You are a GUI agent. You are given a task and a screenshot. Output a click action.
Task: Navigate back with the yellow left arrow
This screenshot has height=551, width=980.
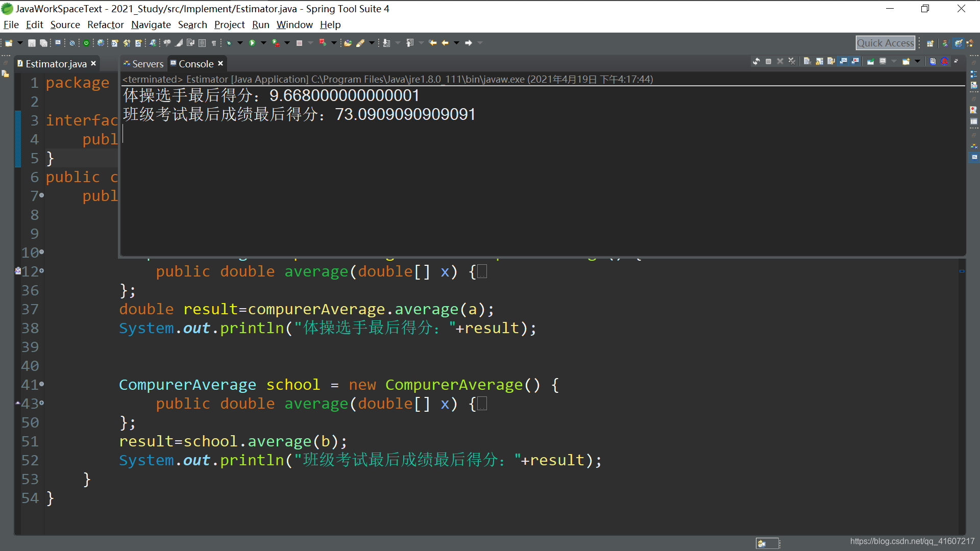(x=445, y=43)
